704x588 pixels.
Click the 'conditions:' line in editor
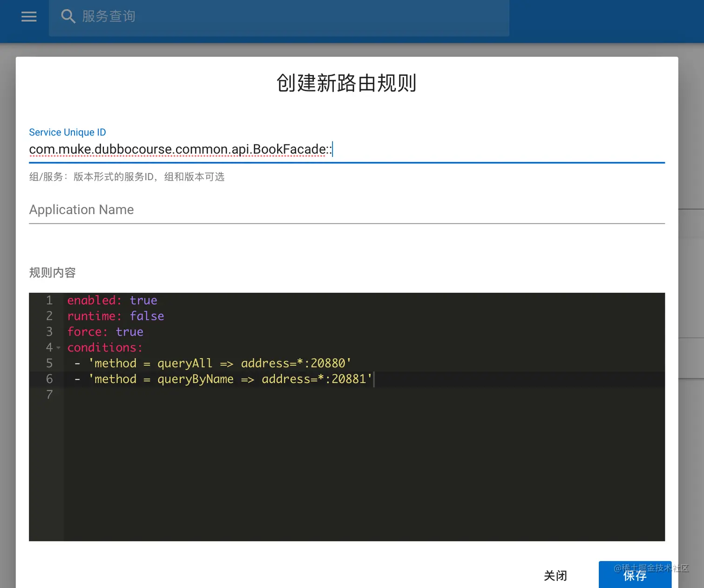105,348
